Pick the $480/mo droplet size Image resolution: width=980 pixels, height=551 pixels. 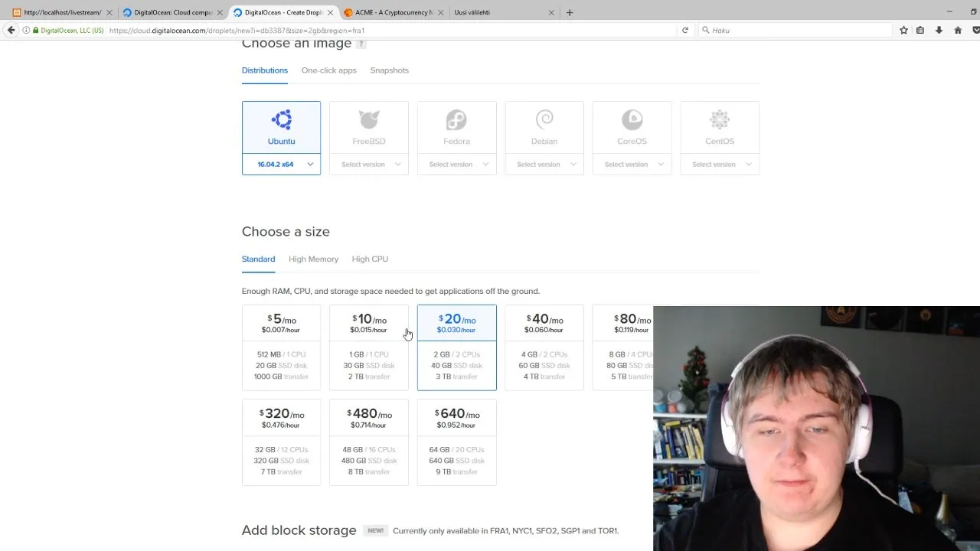[x=369, y=442]
